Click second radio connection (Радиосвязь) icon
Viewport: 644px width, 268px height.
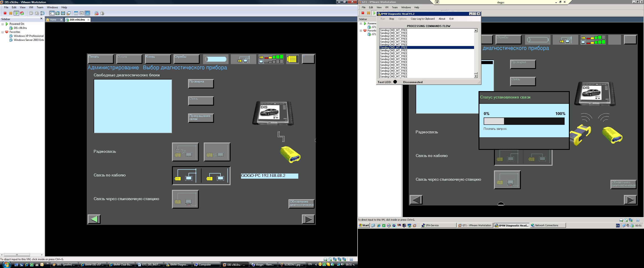click(x=217, y=152)
